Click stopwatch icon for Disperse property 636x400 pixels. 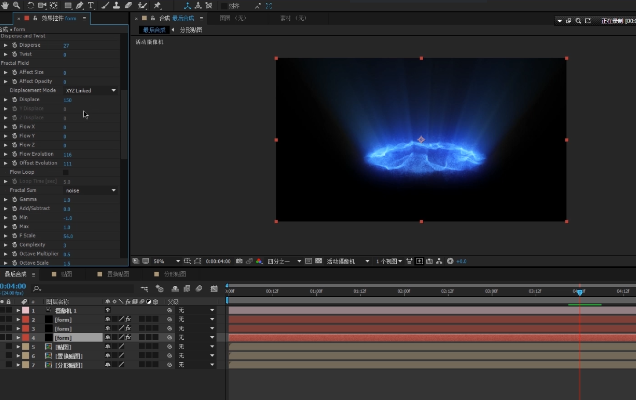[14, 45]
